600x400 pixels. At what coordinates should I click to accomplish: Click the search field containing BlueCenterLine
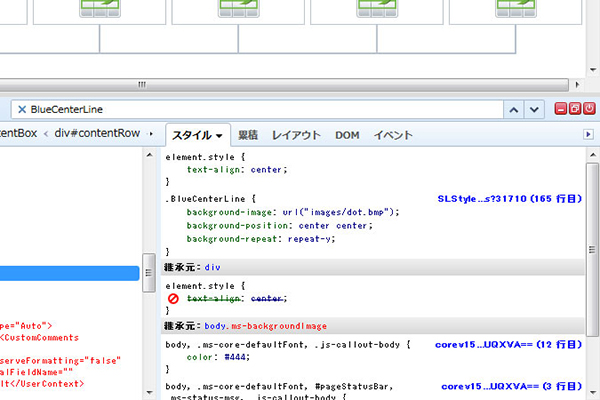pos(257,110)
